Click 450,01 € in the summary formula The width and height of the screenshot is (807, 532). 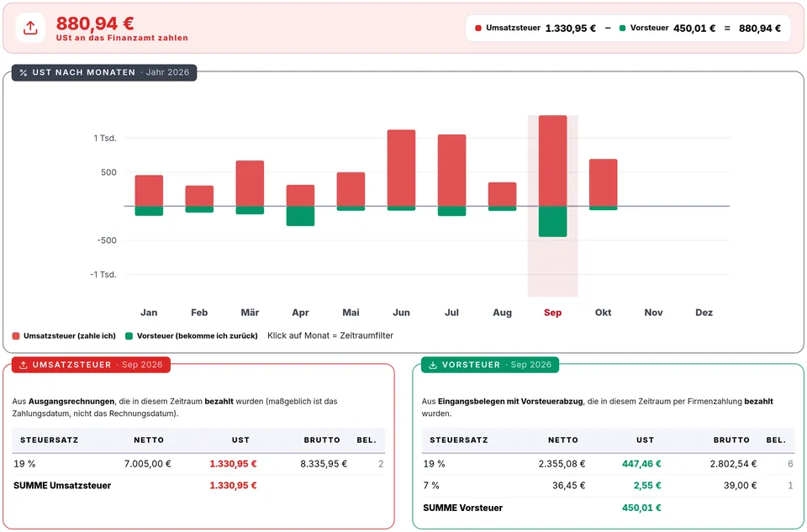tap(694, 29)
